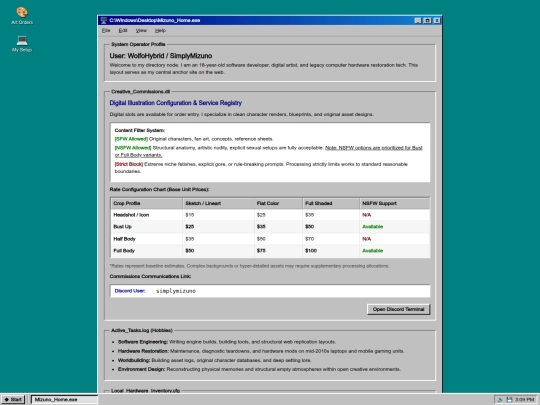Click the Sketch / Lineart column header

pyautogui.click(x=218, y=203)
